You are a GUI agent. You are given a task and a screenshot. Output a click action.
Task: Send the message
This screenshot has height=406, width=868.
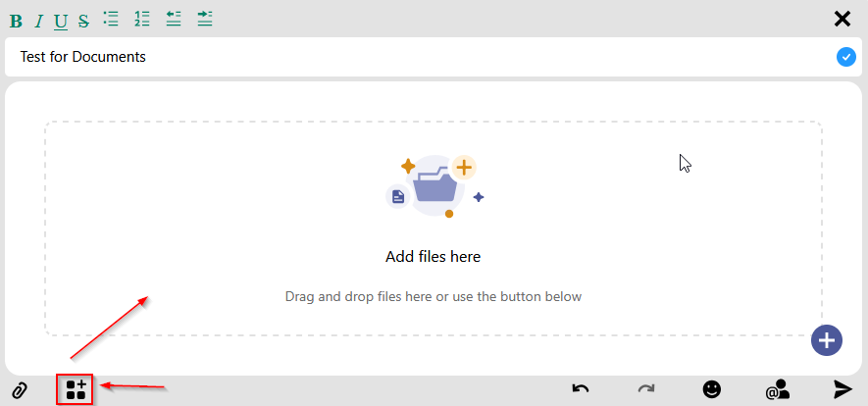pyautogui.click(x=842, y=389)
